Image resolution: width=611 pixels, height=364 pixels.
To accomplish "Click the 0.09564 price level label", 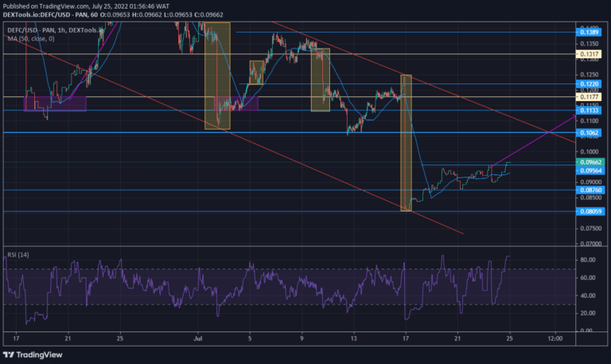I will coord(590,171).
